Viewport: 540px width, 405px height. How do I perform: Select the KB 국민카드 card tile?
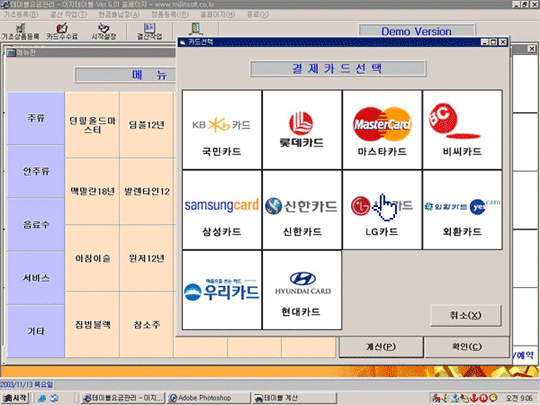point(222,130)
